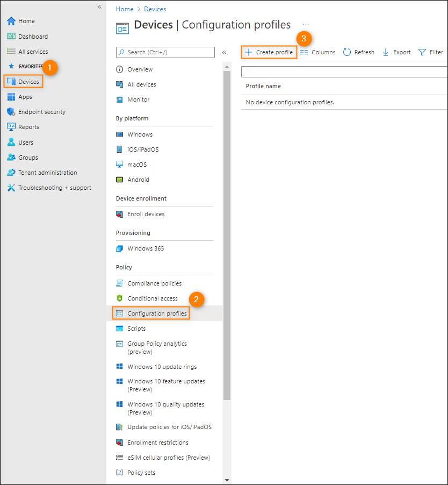
Task: Click the Enroll devices text label
Action: point(146,214)
